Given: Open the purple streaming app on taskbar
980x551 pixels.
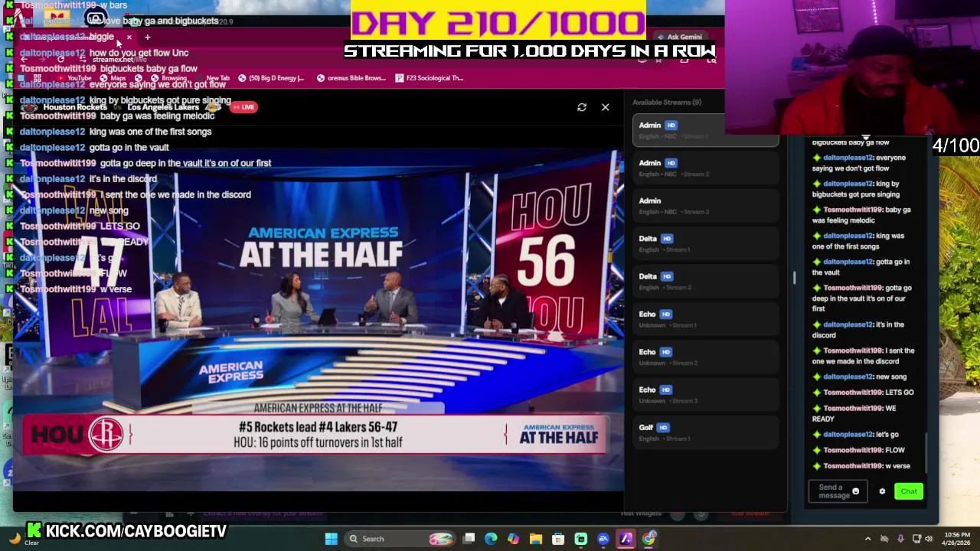Looking at the screenshot, I should tap(626, 539).
